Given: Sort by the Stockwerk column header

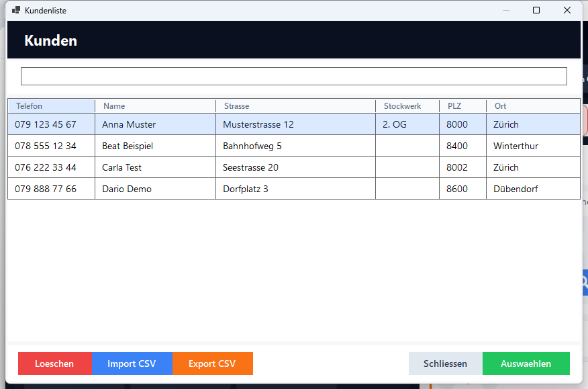Looking at the screenshot, I should click(407, 106).
